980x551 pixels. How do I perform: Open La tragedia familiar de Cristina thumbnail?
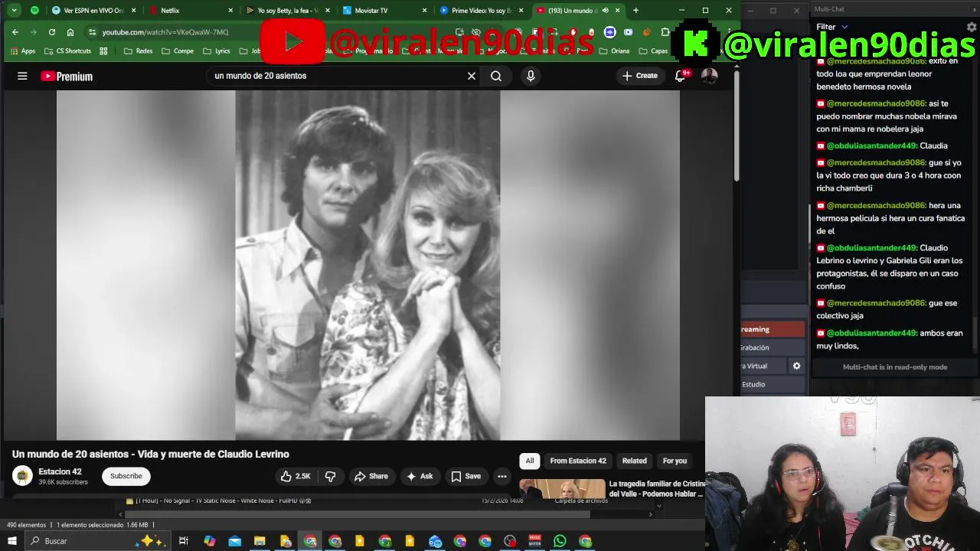(562, 489)
